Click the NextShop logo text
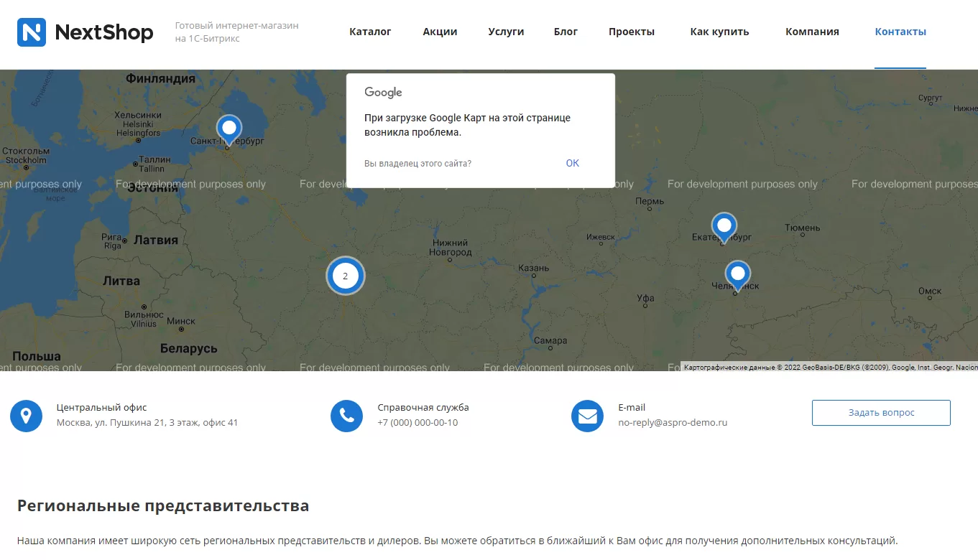The width and height of the screenshot is (978, 560). coord(104,32)
